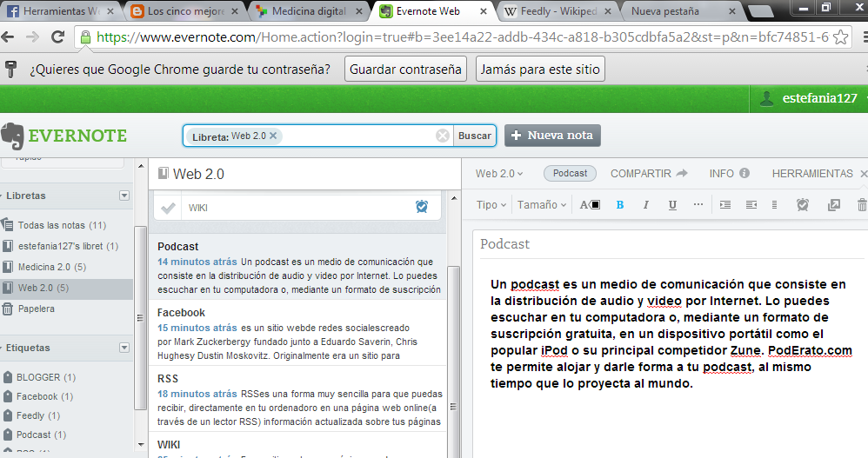
Task: Click Guardar contraseña button
Action: 405,70
